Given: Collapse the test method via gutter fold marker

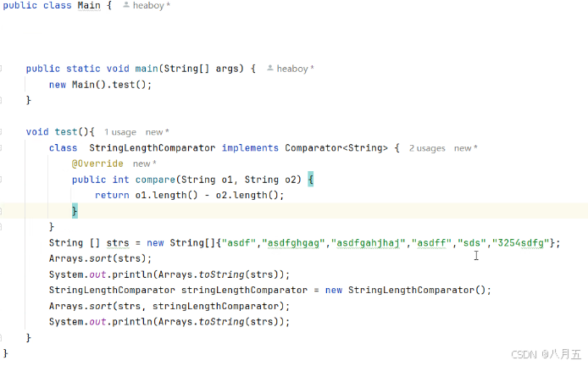Looking at the screenshot, I should tap(1, 131).
